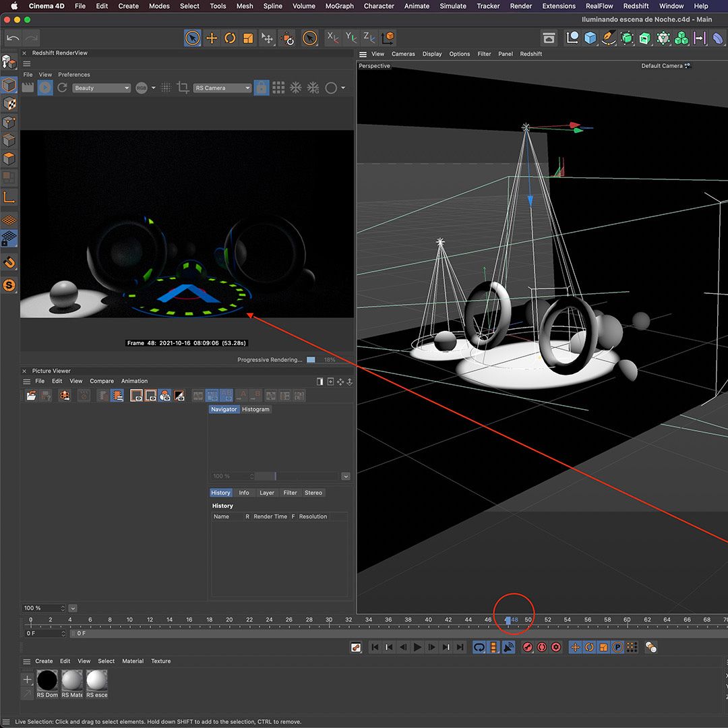This screenshot has width=728, height=728.
Task: Select the Spline Pen tool
Action: point(608,38)
